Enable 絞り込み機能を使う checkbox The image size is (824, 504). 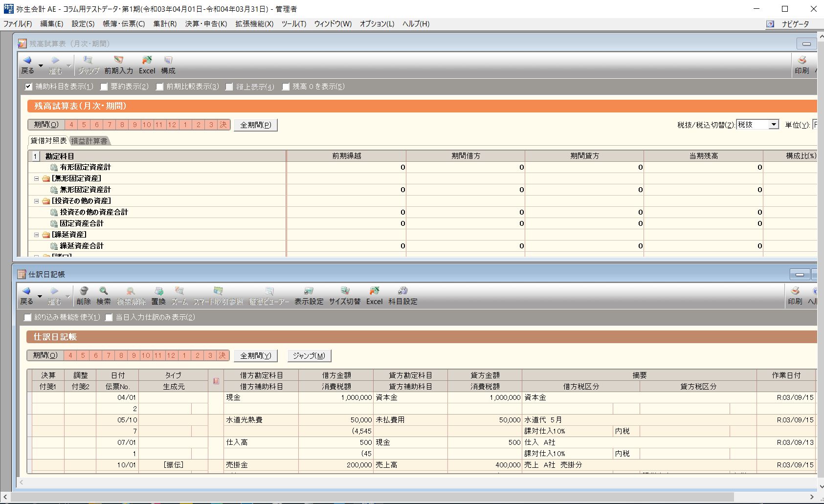coord(27,317)
